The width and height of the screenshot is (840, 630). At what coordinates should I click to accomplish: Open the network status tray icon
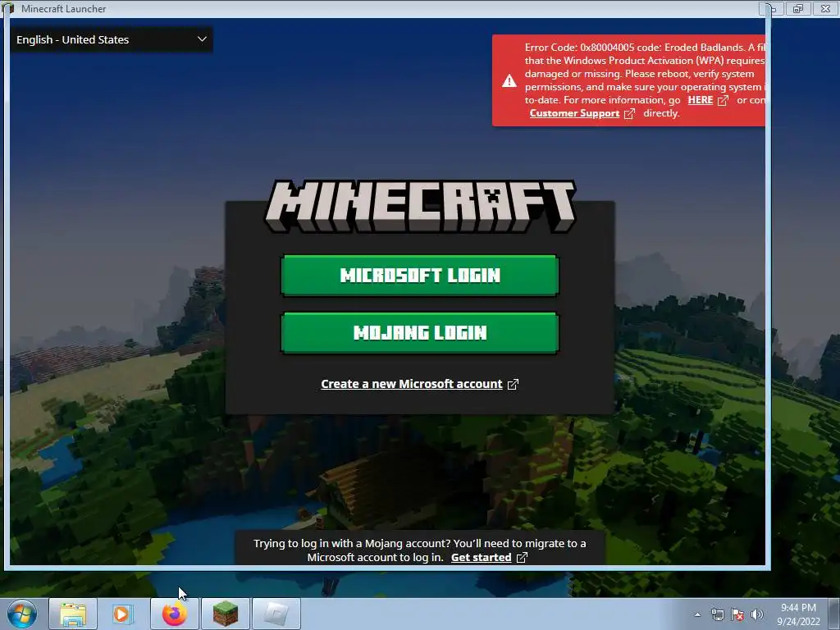tap(717, 614)
